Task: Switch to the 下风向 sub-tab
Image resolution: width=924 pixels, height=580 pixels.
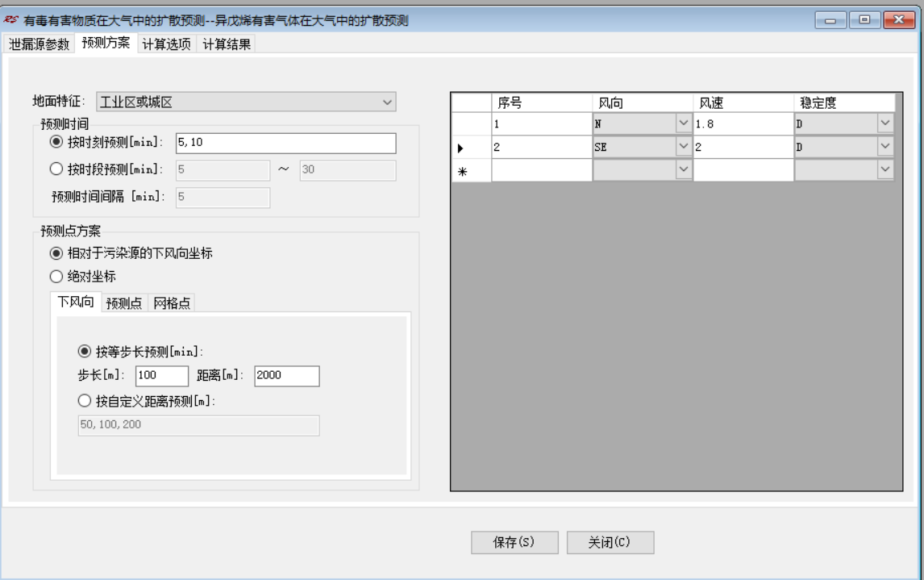Action: [x=76, y=302]
